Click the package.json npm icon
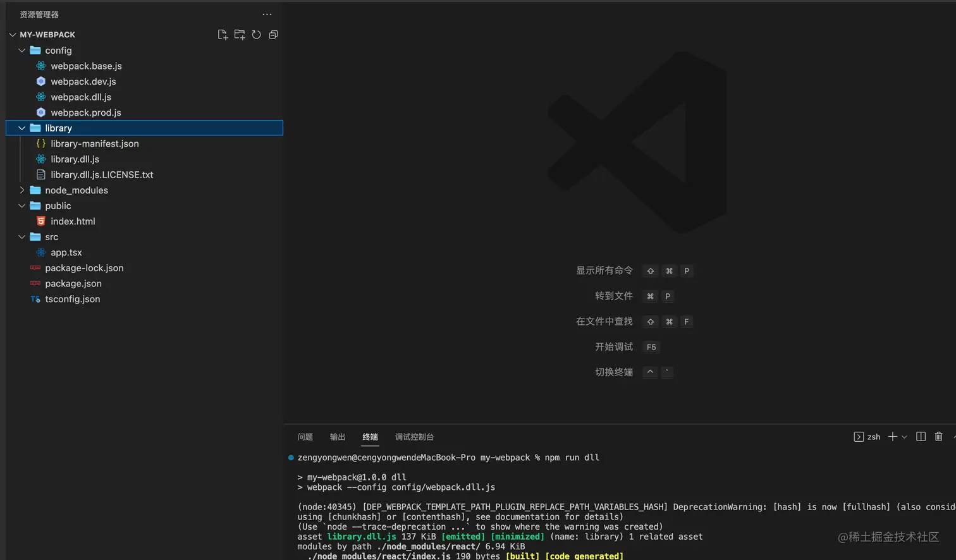Image resolution: width=956 pixels, height=560 pixels. pos(35,283)
